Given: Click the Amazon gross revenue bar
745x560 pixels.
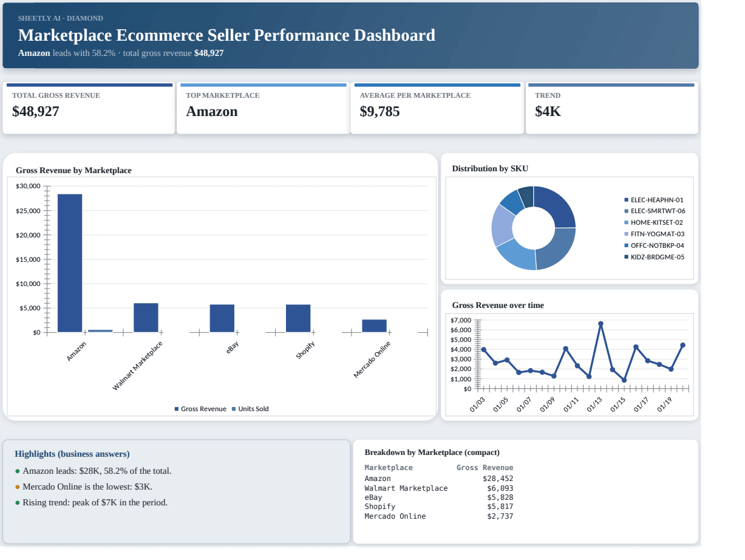Looking at the screenshot, I should [x=70, y=263].
